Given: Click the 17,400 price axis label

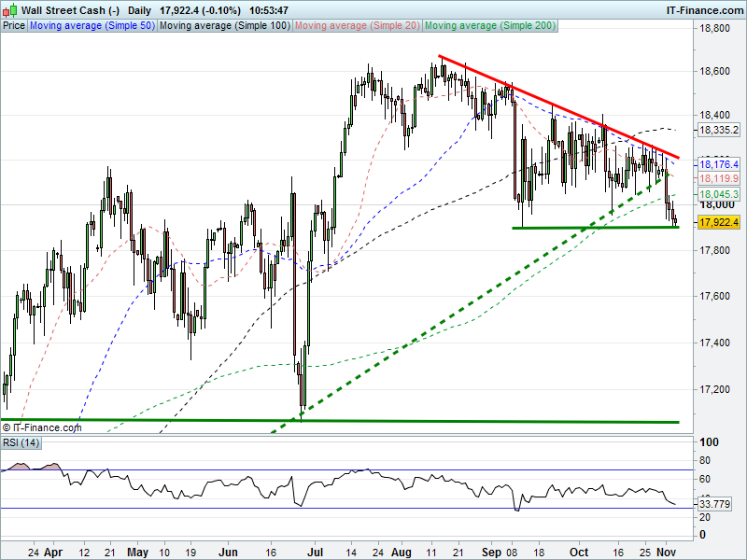Looking at the screenshot, I should [714, 343].
